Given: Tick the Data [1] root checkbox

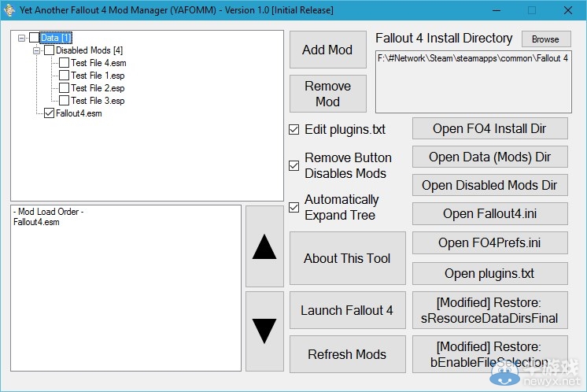Looking at the screenshot, I should (x=34, y=38).
